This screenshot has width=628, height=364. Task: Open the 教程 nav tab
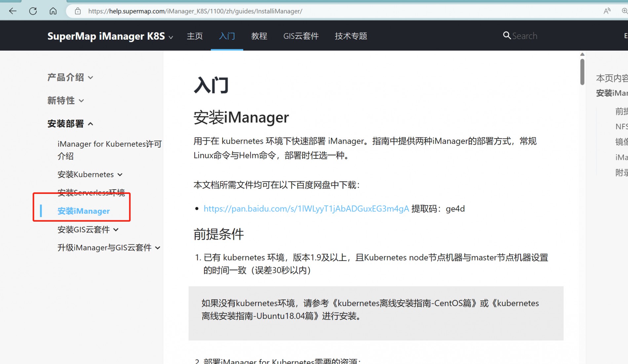tap(259, 36)
